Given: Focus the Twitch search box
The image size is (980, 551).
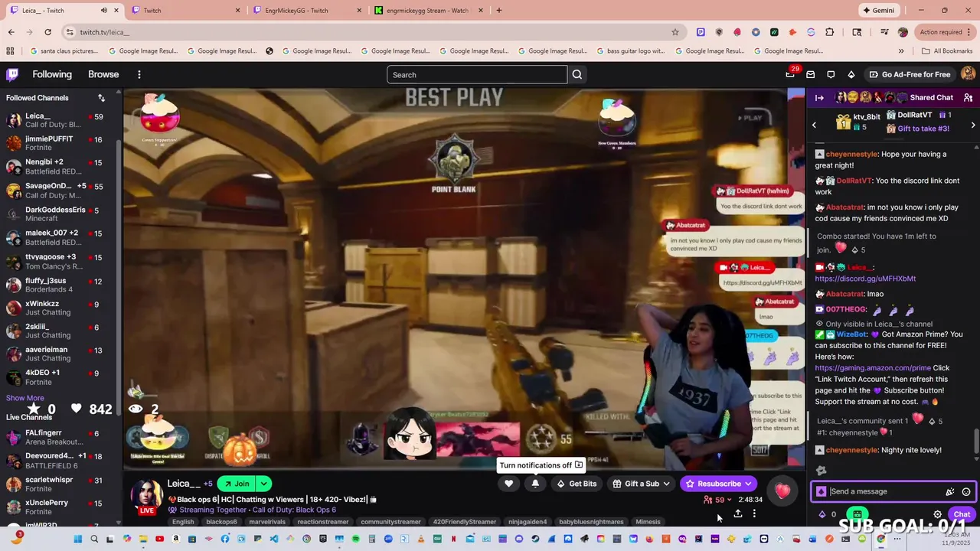Looking at the screenshot, I should point(477,74).
